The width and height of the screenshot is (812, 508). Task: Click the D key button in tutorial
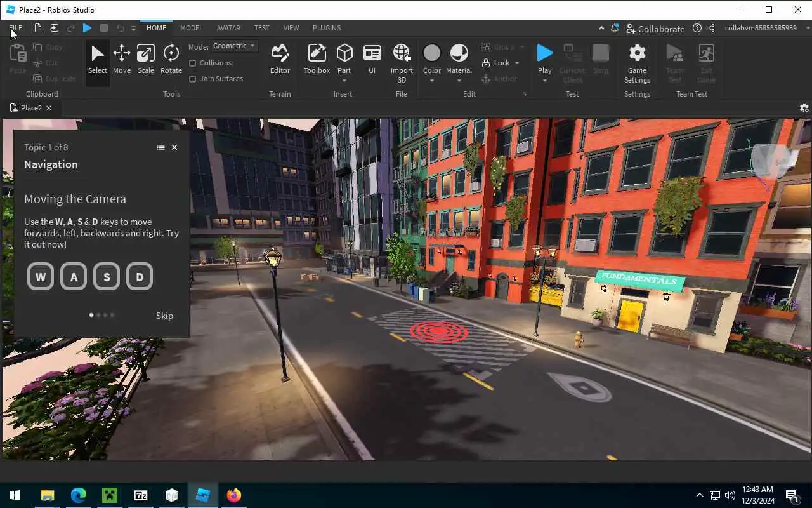pos(140,277)
